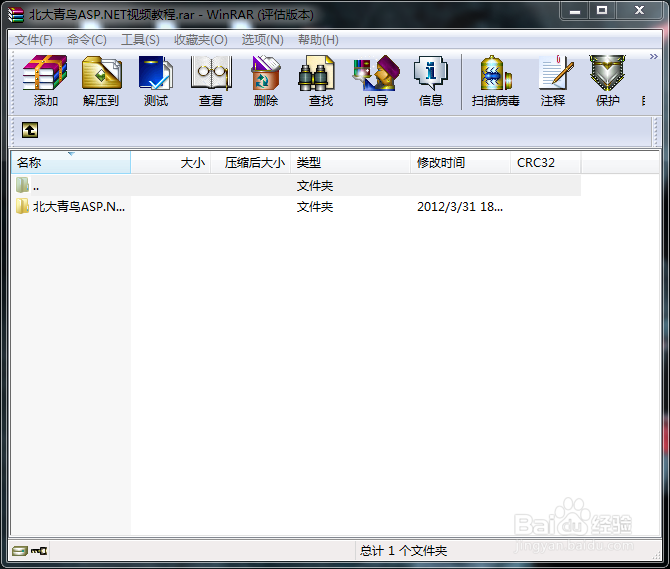
Task: Start the Virus Scan (扫描病毒) tool
Action: tap(496, 81)
